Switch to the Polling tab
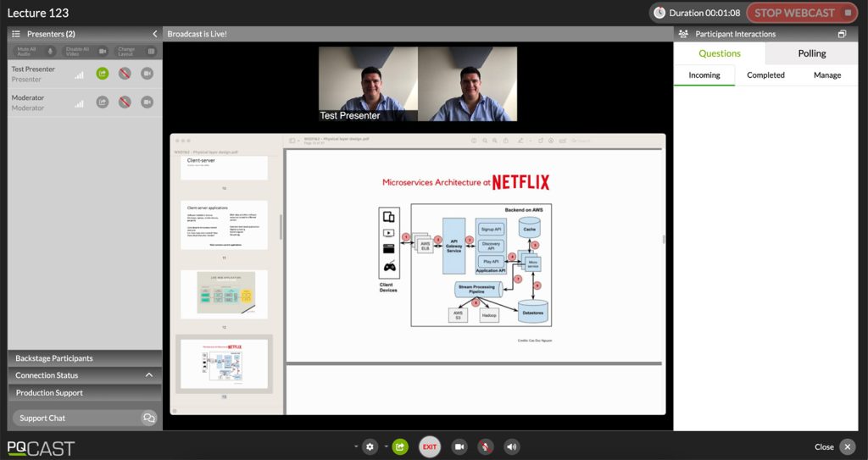The height and width of the screenshot is (460, 868). coord(811,53)
